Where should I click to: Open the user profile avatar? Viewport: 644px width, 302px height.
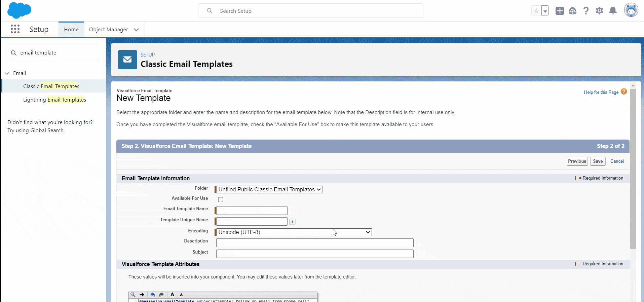pos(631,10)
